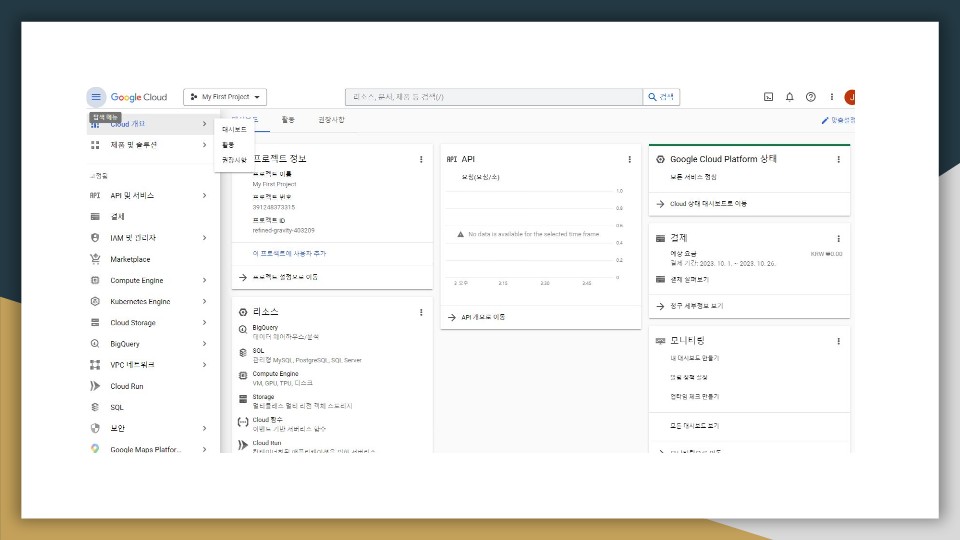This screenshot has height=540, width=960.
Task: Choose Recommendations in the flyout menu
Action: [234, 160]
